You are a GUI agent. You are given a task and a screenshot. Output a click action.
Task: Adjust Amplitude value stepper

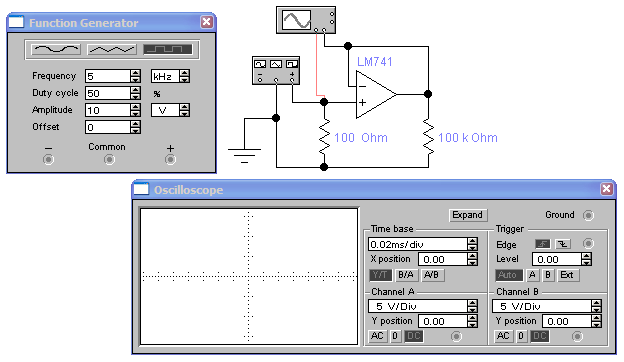pyautogui.click(x=136, y=110)
